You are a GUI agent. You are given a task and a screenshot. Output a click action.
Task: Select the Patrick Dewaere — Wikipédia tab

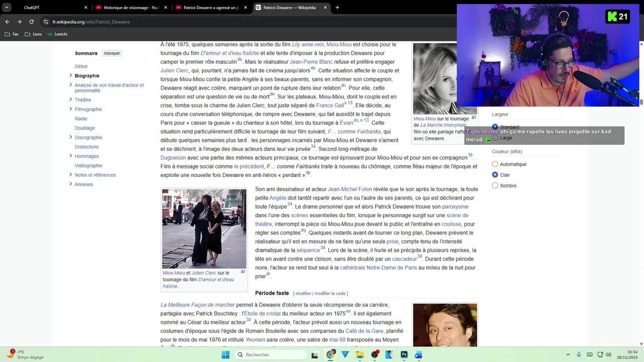pyautogui.click(x=291, y=8)
